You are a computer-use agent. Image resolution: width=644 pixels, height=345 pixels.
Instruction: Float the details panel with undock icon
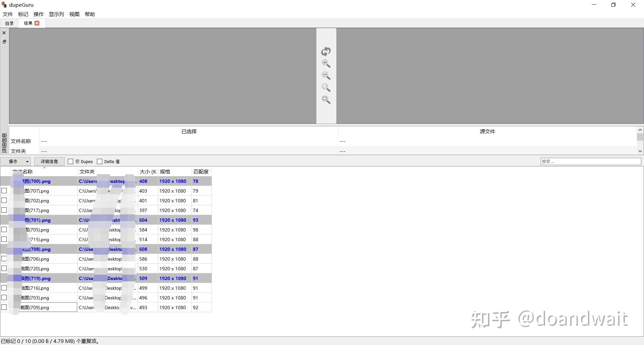(4, 42)
